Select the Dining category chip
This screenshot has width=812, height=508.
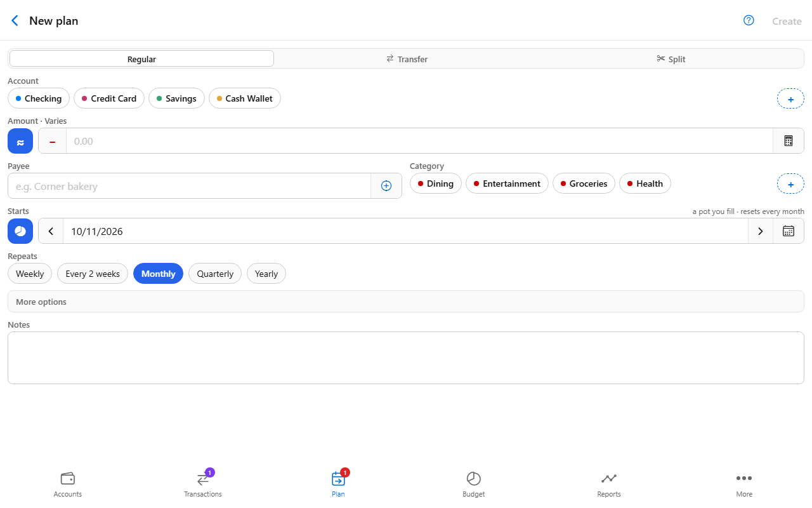coord(436,184)
